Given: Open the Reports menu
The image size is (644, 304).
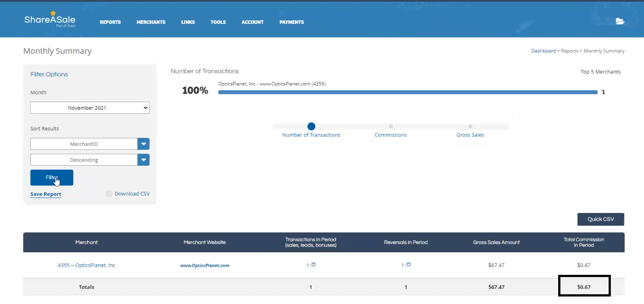Looking at the screenshot, I should click(110, 22).
